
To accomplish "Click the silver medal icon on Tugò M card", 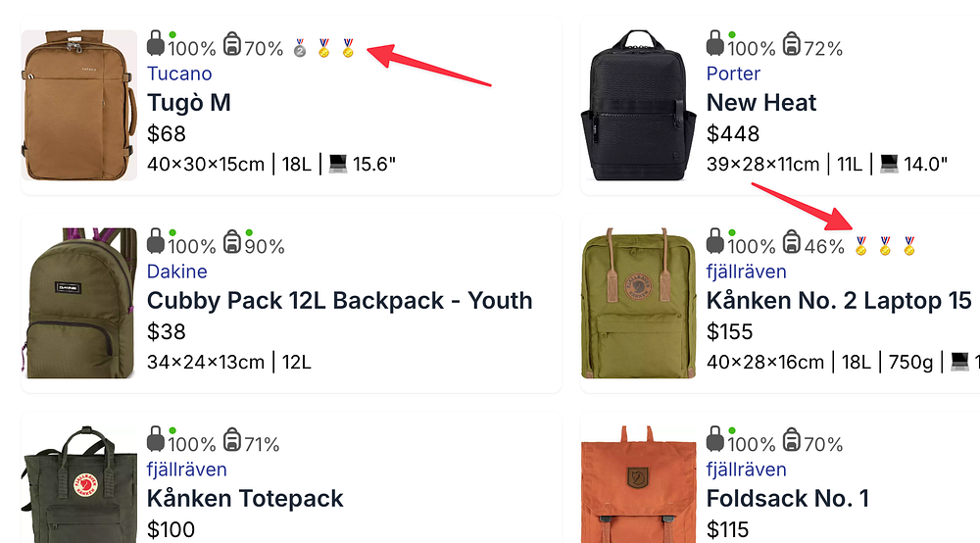I will point(302,47).
